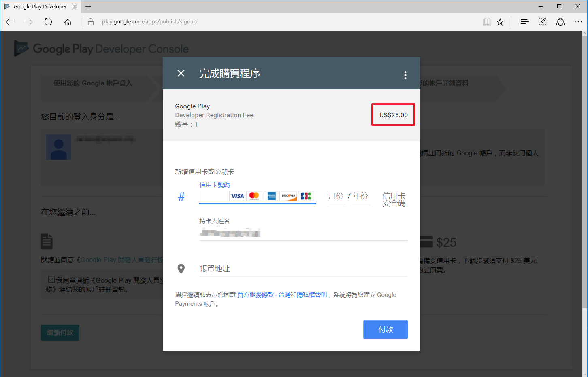Click the credit card $25 icon
Image resolution: width=588 pixels, height=377 pixels.
[x=426, y=242]
